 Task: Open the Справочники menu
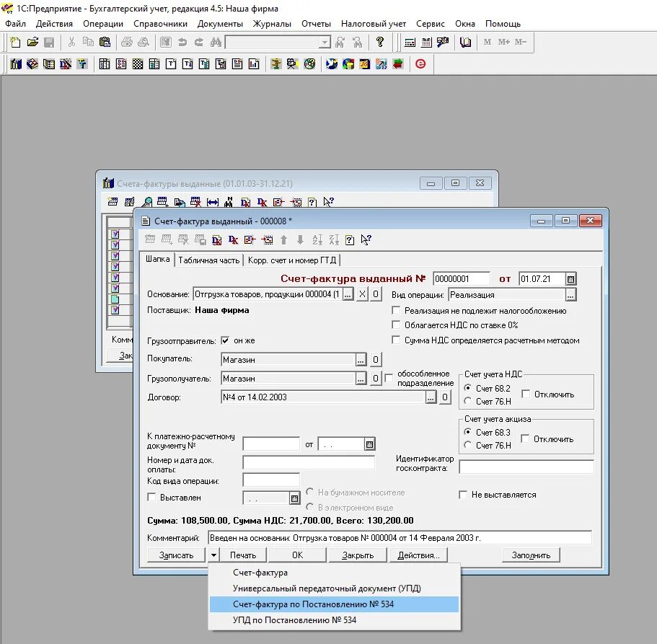tap(161, 24)
